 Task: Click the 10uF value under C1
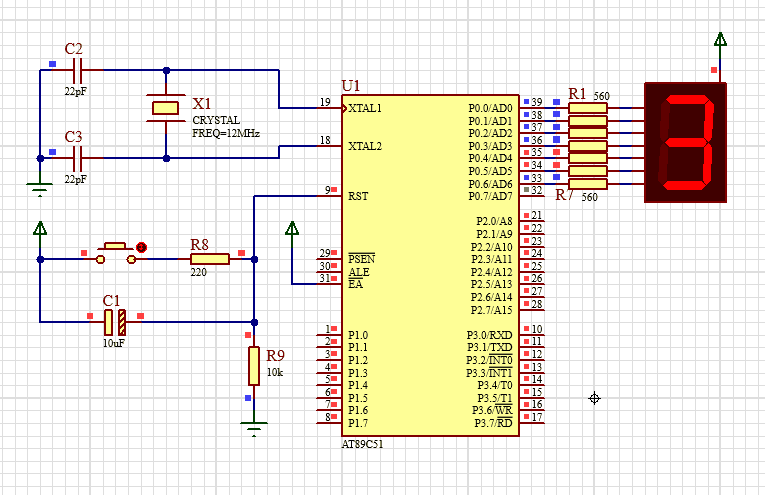click(114, 343)
